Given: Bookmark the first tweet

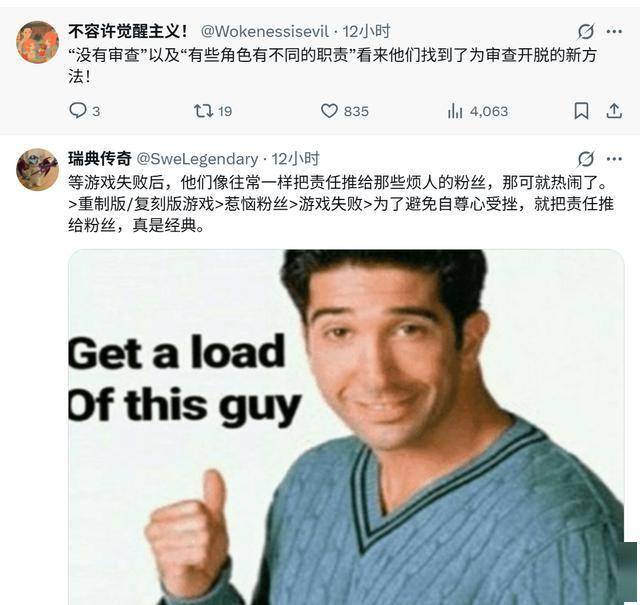Looking at the screenshot, I should coord(581,111).
